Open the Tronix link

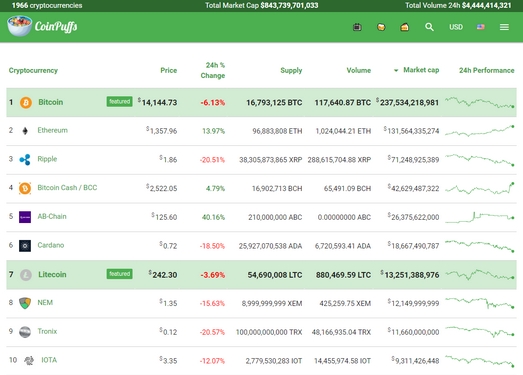tap(47, 331)
